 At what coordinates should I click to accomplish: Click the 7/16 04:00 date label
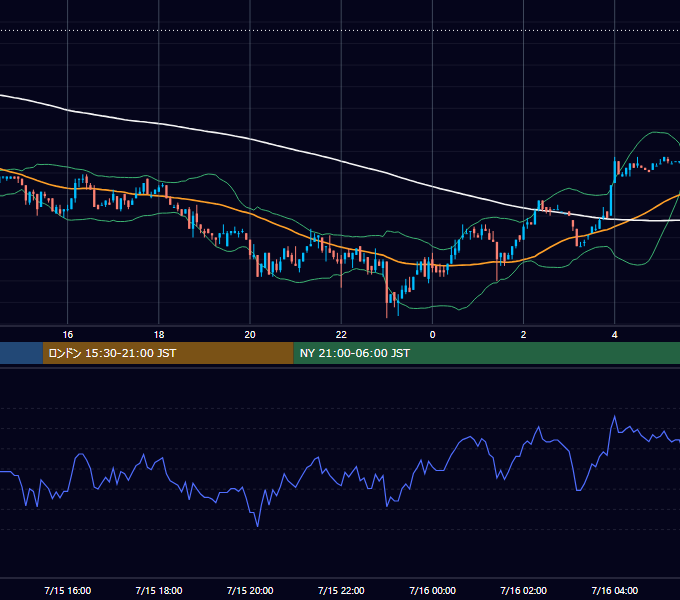pos(615,590)
